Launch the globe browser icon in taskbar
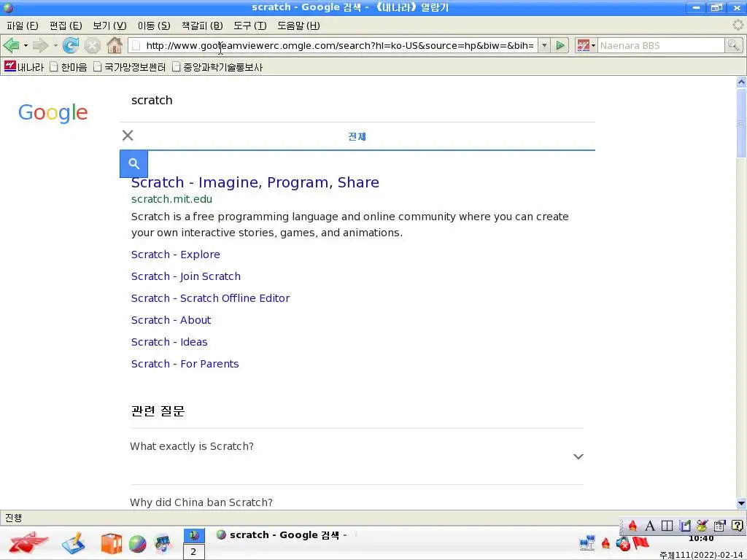The width and height of the screenshot is (747, 560). [137, 544]
